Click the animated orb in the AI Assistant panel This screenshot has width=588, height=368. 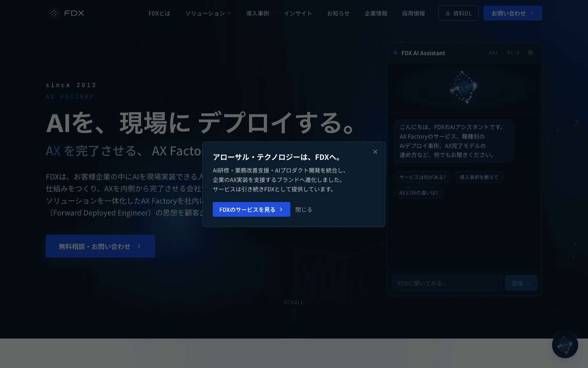click(x=464, y=87)
